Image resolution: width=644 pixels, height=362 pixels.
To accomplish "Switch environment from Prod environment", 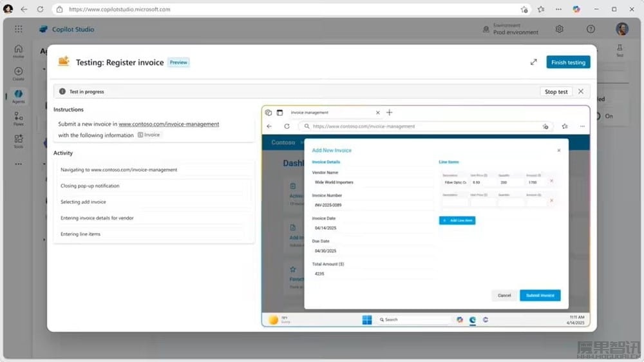I will click(x=511, y=29).
